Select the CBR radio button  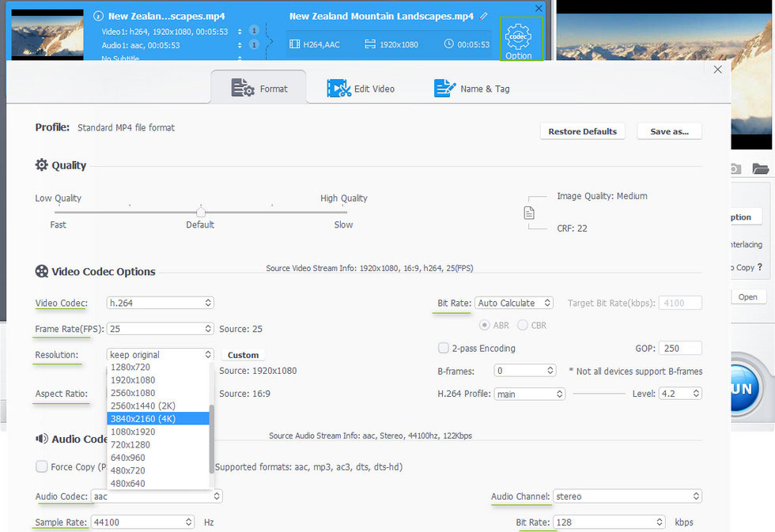pyautogui.click(x=523, y=325)
